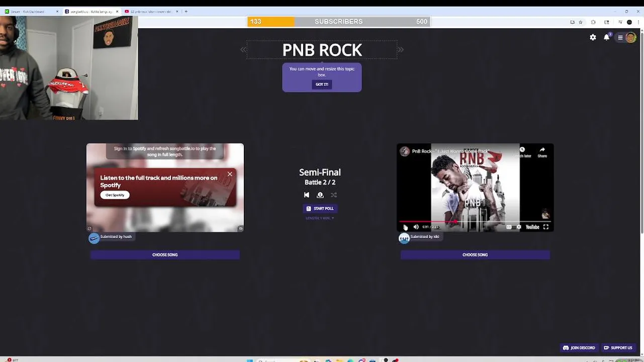The width and height of the screenshot is (644, 362).
Task: Open video on YouTube via logo
Action: click(x=532, y=227)
